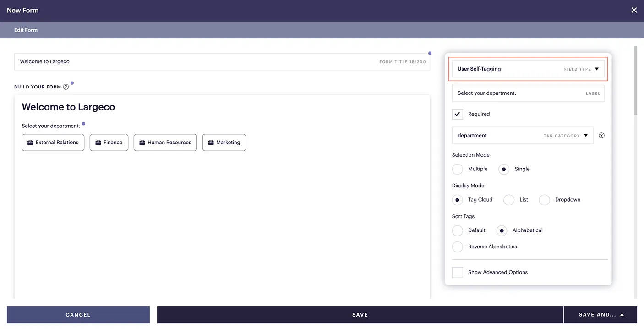
Task: Select the Marketing department tag
Action: tap(224, 143)
